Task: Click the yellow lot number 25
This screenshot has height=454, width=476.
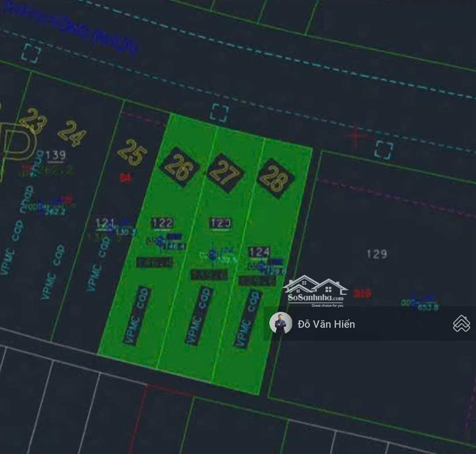Action: click(132, 153)
